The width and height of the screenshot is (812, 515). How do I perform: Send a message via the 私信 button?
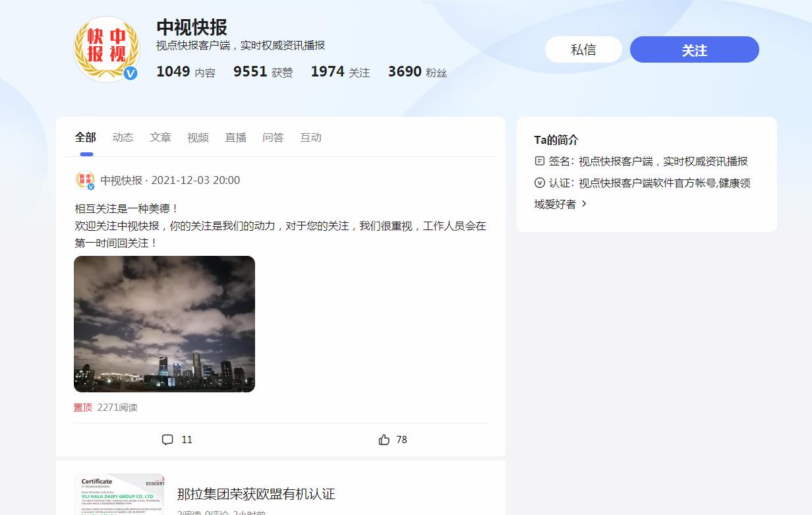coord(583,49)
